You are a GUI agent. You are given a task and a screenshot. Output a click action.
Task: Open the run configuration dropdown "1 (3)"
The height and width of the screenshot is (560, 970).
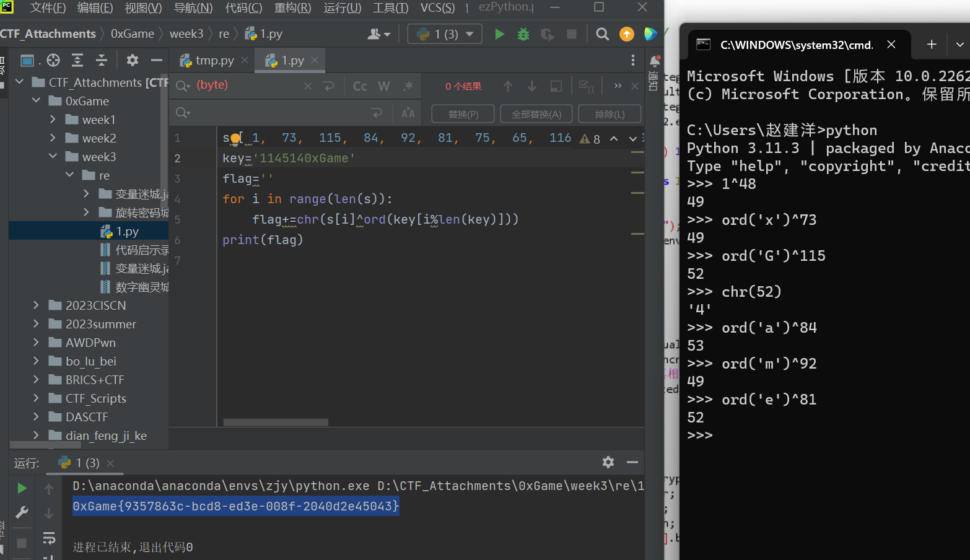click(445, 34)
